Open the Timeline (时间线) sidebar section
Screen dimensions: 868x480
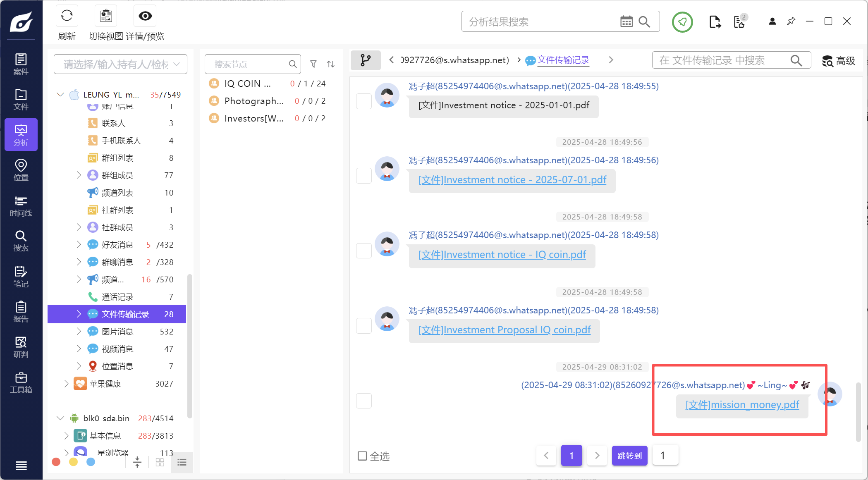coord(21,206)
